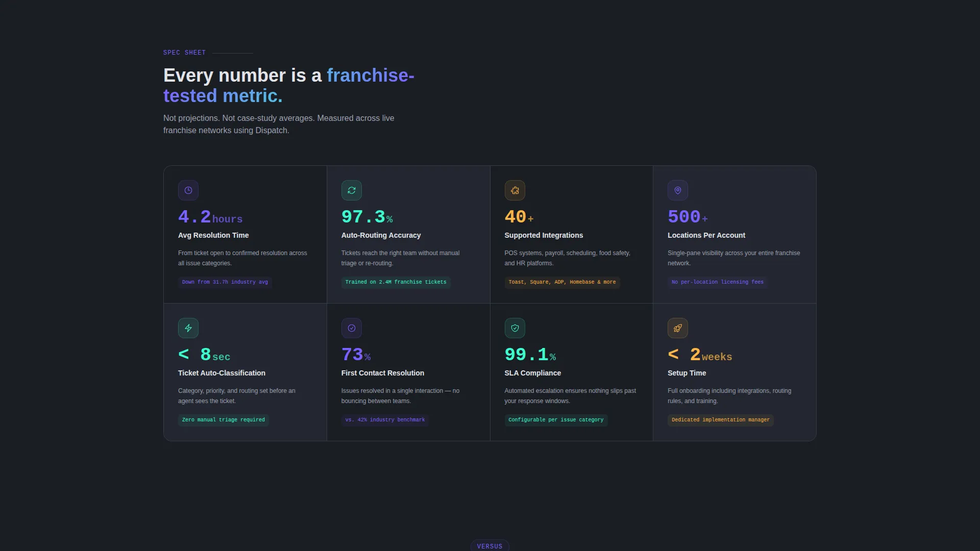The image size is (980, 551).
Task: Click 'Toast, Square, ADP, Homebase & more' tag
Action: [562, 282]
